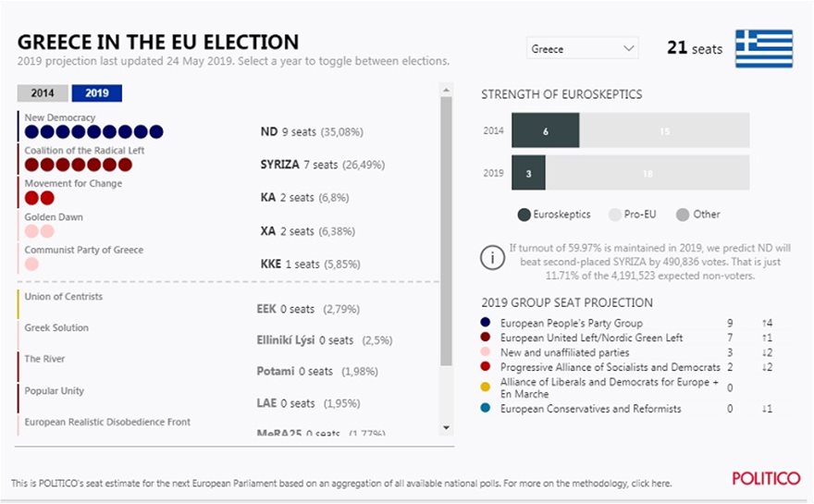Click the Greek flag icon
The image size is (814, 504).
pos(763,49)
